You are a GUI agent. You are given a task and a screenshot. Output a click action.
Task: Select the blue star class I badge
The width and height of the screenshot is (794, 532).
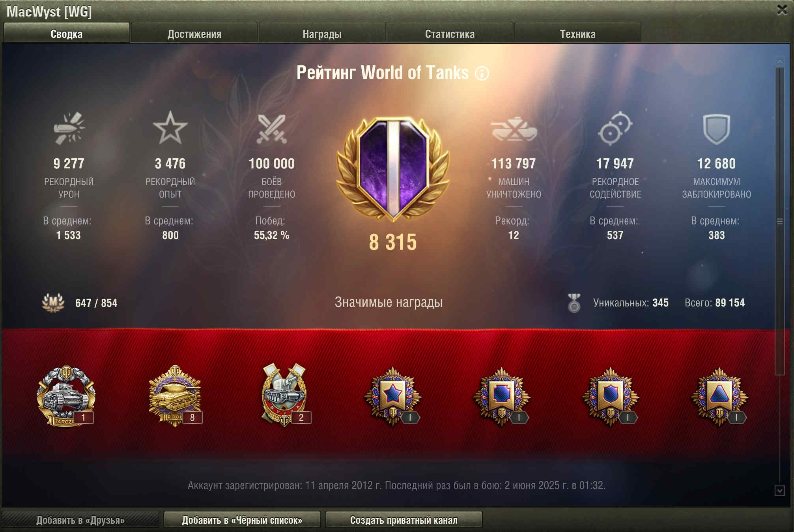click(393, 396)
